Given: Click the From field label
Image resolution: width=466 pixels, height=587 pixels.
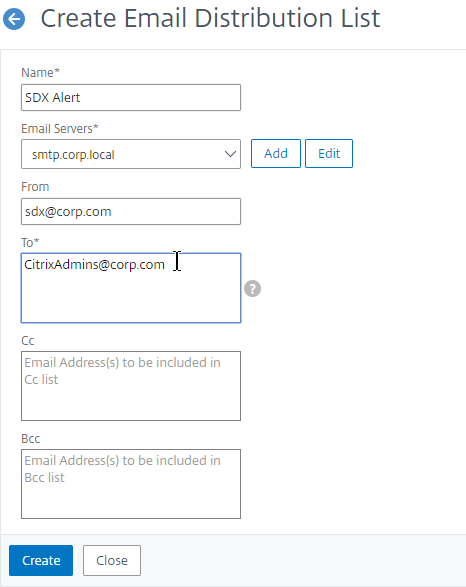Looking at the screenshot, I should [x=35, y=187].
